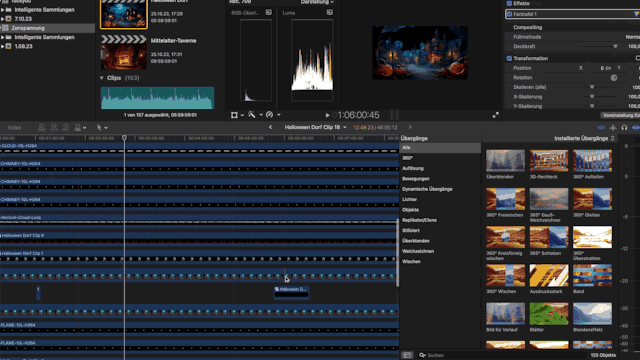Screen dimensions: 640x360
Task: Select the Überblenden transition thumbnail
Action: tap(505, 160)
